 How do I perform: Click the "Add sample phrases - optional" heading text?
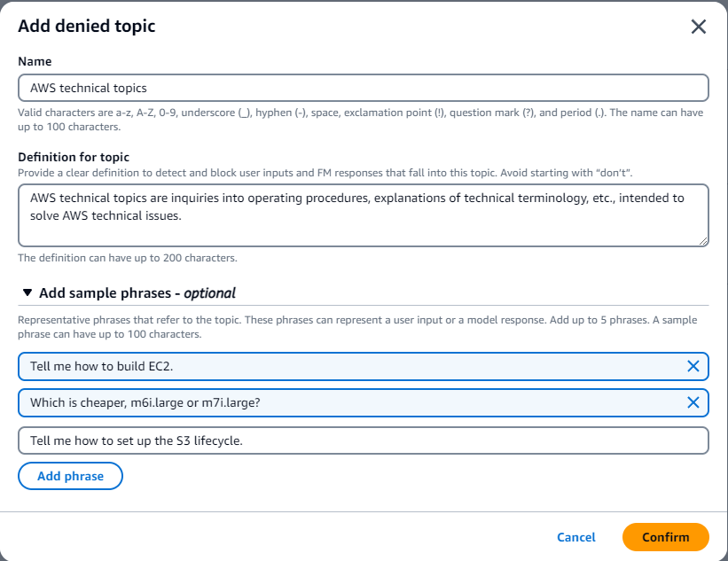point(137,292)
